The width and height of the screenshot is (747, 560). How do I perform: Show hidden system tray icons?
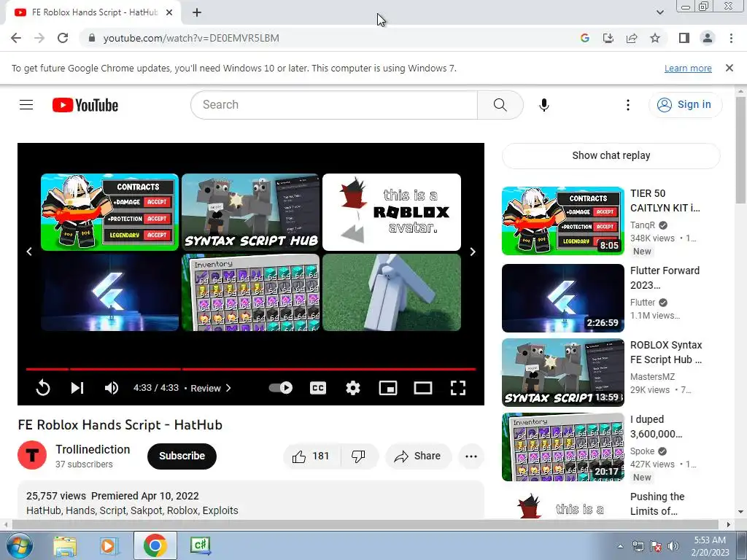[x=620, y=546]
